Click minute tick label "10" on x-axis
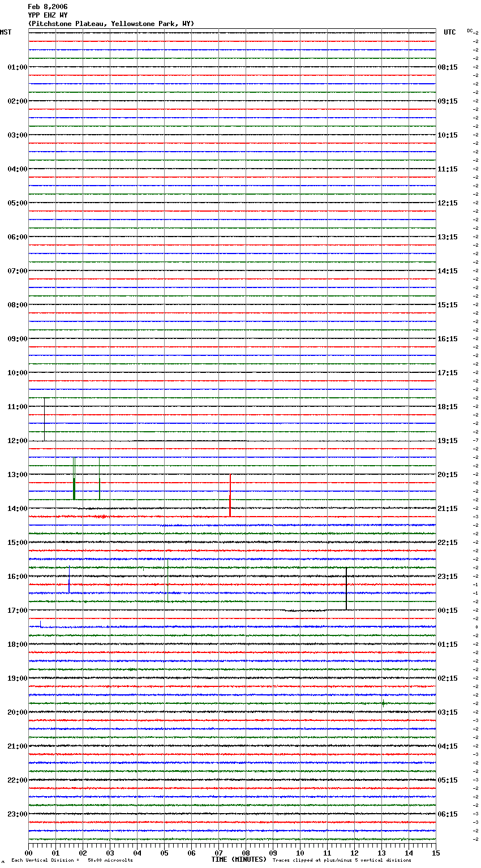 point(300,853)
